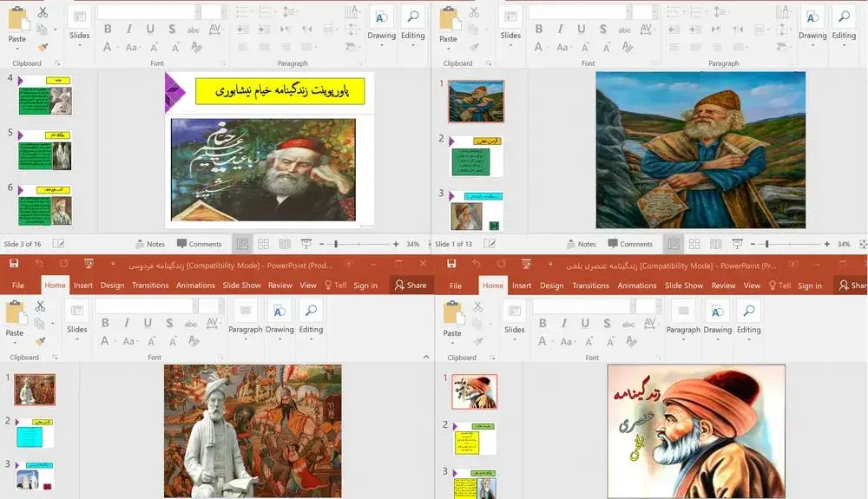
Task: Open Reading View in the 13-slide window status bar
Action: point(715,244)
